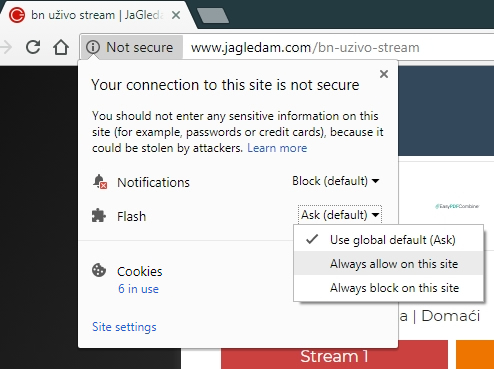Open Notifications Block (default) dropdown
Viewport: 494px width, 369px height.
coord(336,181)
